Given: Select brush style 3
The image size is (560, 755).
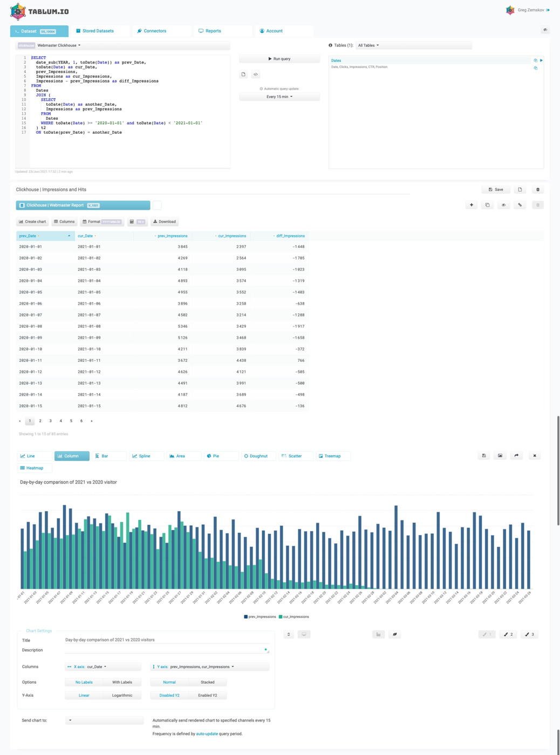Looking at the screenshot, I should pyautogui.click(x=530, y=634).
